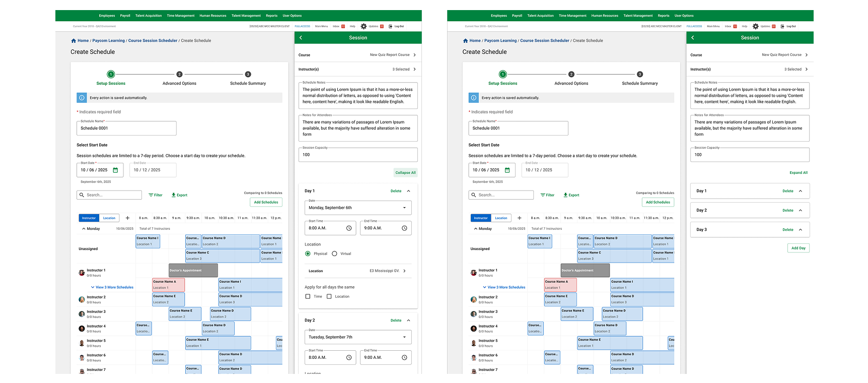Viewport: 868px width, 383px height.
Task: Click the Filter icon in left mockup
Action: pyautogui.click(x=151, y=195)
